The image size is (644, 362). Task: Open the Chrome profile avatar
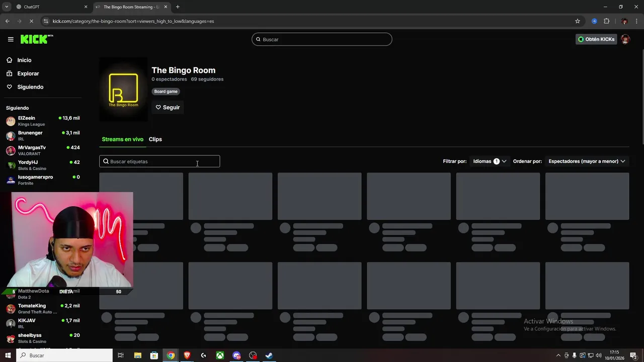tap(624, 21)
